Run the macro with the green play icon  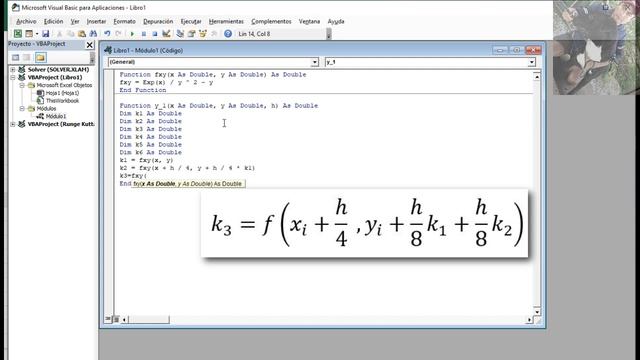tap(132, 34)
